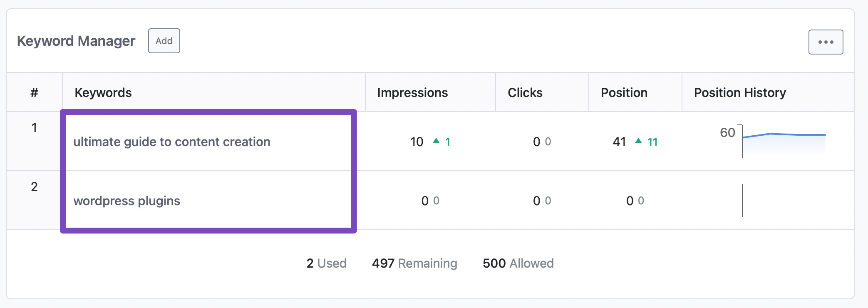Click the row number 1 cell

(x=34, y=128)
